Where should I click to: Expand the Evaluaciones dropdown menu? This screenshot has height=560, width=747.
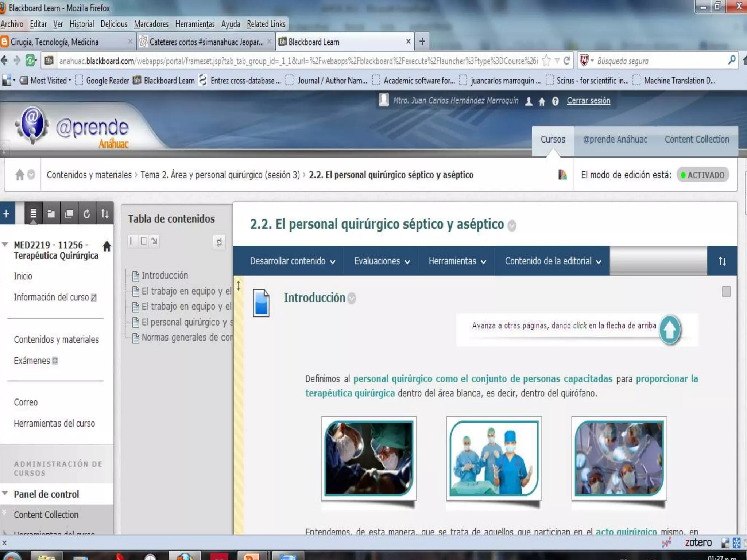(x=382, y=261)
